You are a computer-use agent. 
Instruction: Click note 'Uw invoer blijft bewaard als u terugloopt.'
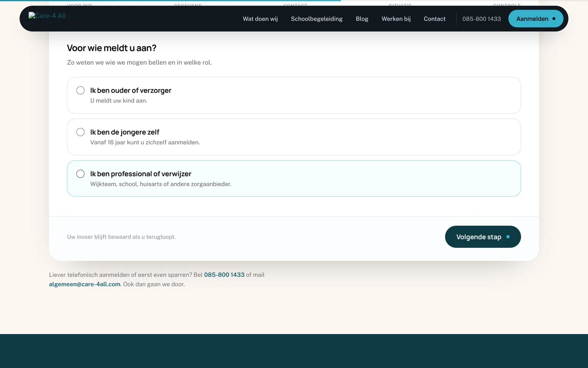(121, 237)
